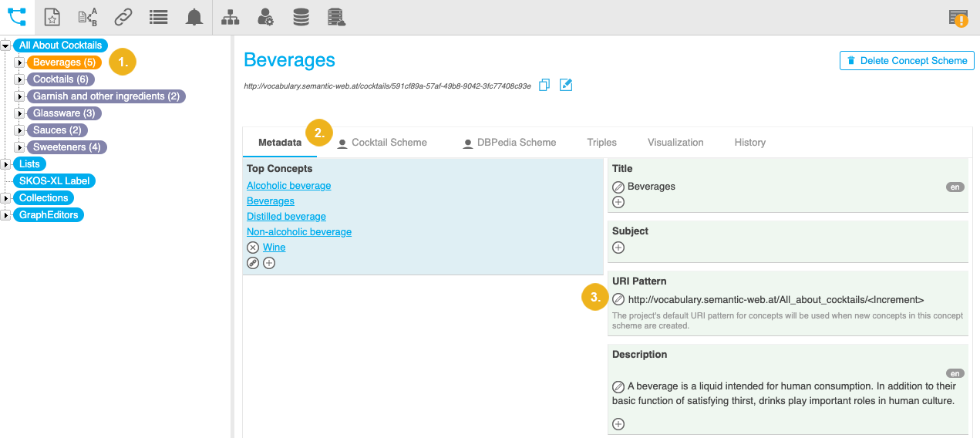Expand the Cocktails (6) tree node
The height and width of the screenshot is (438, 980).
click(20, 79)
